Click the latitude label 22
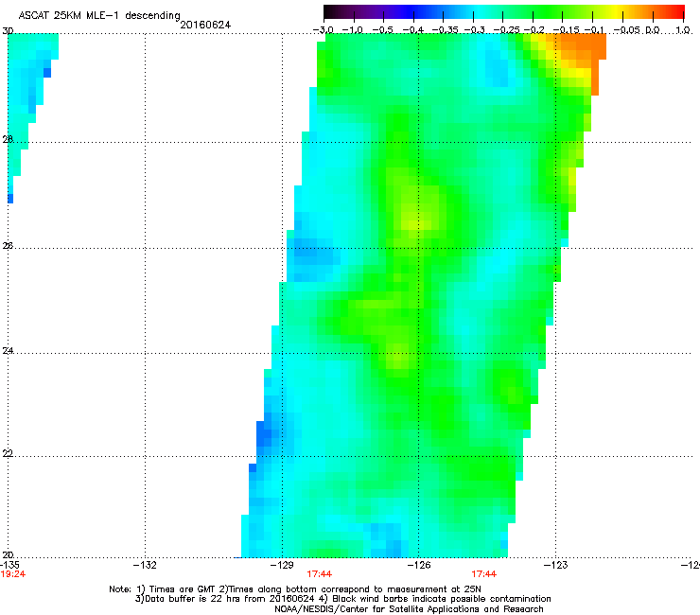 pos(8,453)
